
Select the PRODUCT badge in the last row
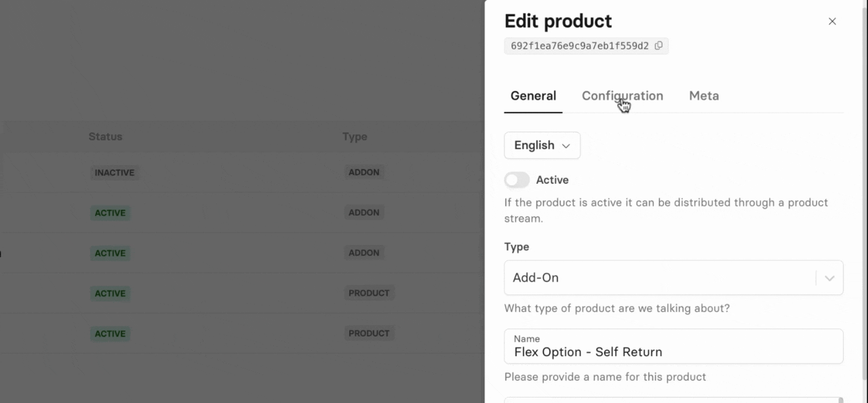click(369, 333)
